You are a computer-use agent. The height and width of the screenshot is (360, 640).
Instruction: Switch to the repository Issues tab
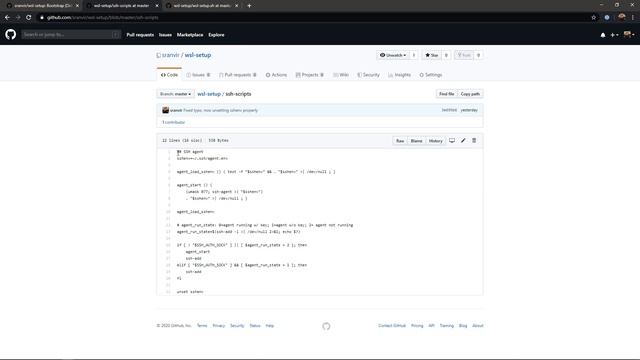tap(198, 75)
